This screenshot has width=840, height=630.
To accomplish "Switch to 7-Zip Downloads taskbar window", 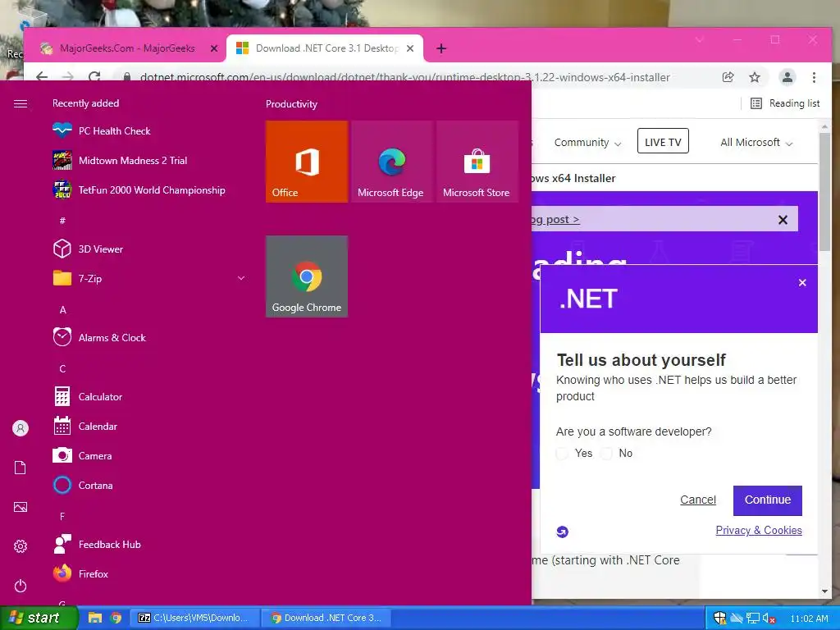I will (195, 618).
